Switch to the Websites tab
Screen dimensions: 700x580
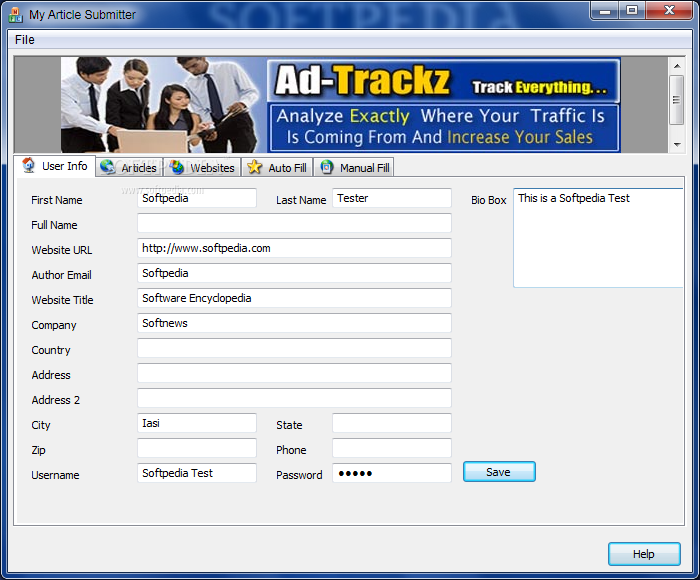(202, 167)
